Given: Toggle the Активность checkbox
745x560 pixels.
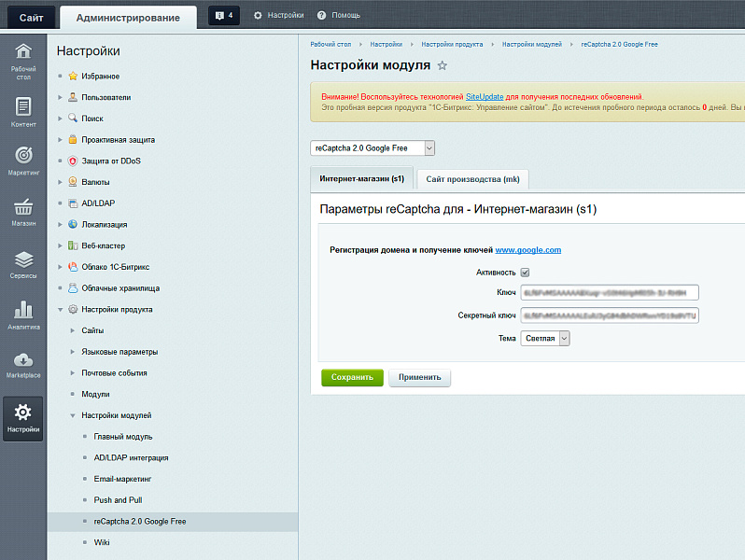Looking at the screenshot, I should (x=525, y=273).
